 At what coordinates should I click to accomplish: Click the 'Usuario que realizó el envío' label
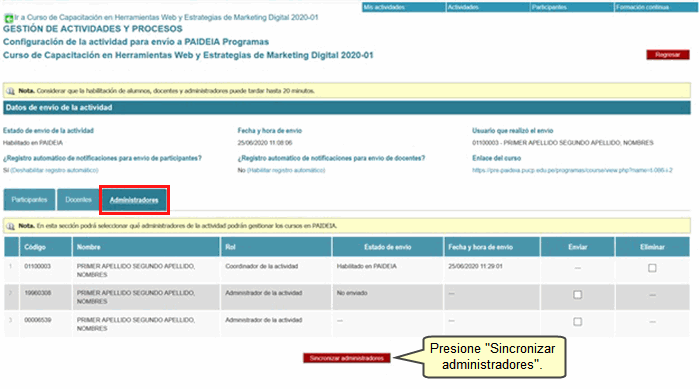[x=512, y=131]
